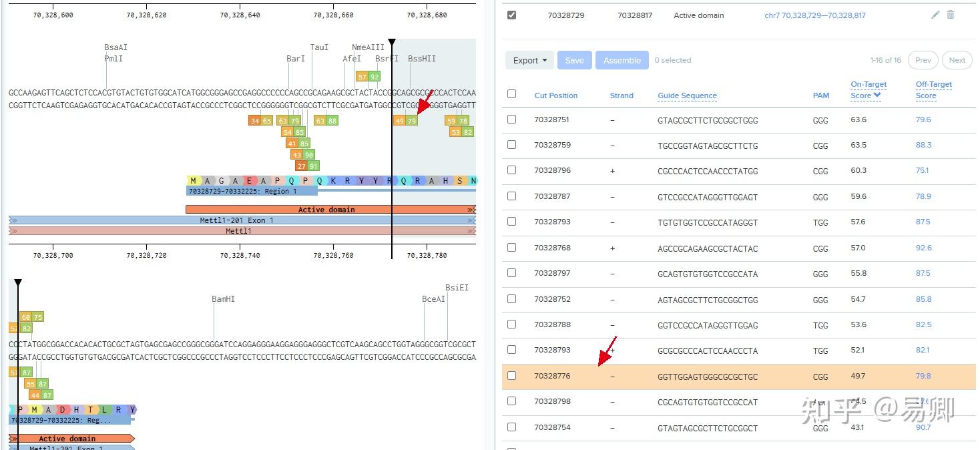
Task: Open the Export dropdown
Action: click(529, 59)
